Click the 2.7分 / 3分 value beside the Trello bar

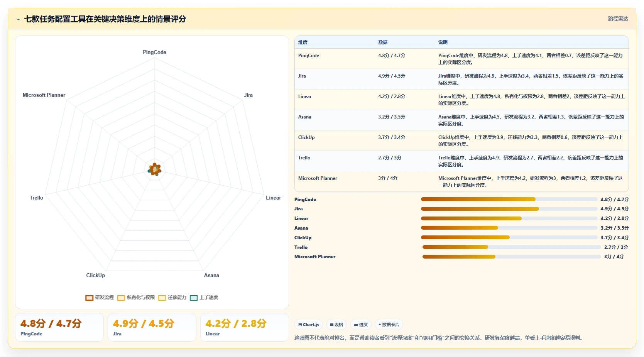click(616, 247)
